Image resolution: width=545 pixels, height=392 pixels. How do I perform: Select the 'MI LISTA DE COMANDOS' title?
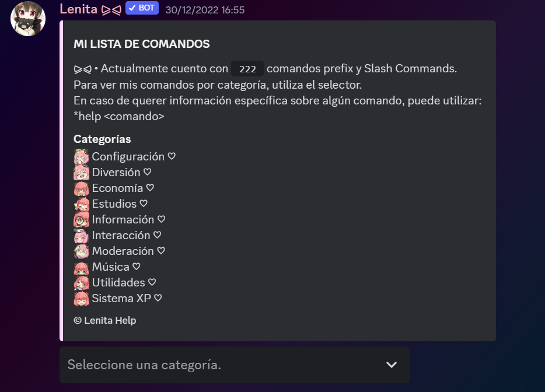(142, 44)
